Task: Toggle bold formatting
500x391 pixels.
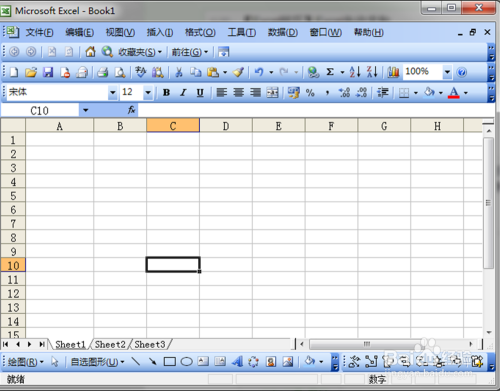Action: coord(166,93)
